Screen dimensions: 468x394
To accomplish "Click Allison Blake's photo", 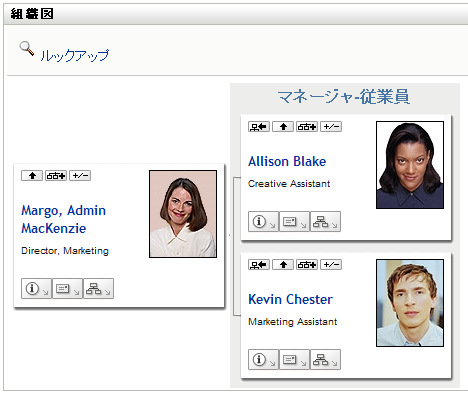I will [x=410, y=165].
